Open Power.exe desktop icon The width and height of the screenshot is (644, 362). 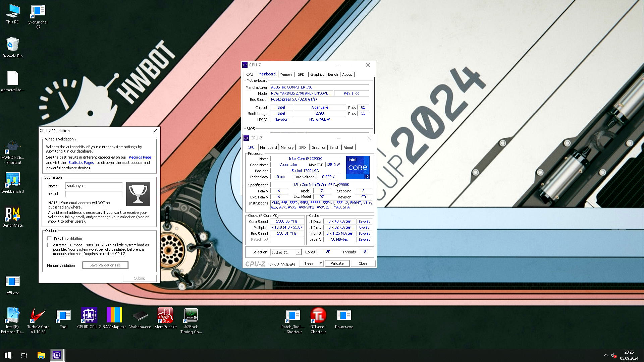(344, 318)
